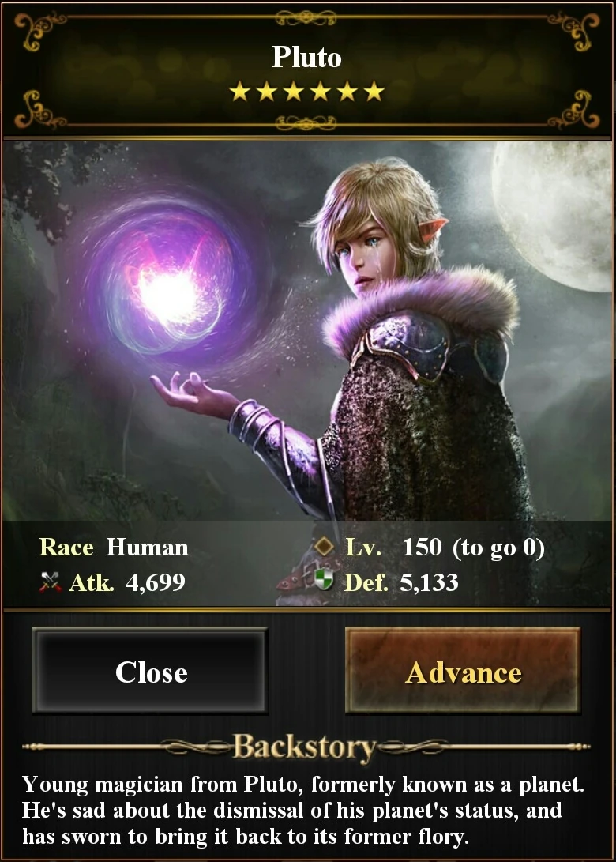Click the green shield Def. icon
Image resolution: width=616 pixels, height=862 pixels.
click(x=324, y=580)
